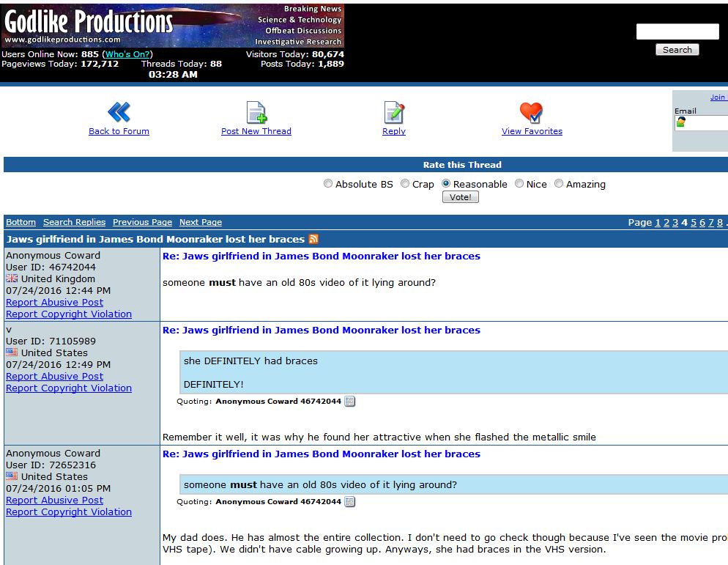728x565 pixels.
Task: Click the United Kingdom flag icon
Action: 12,278
